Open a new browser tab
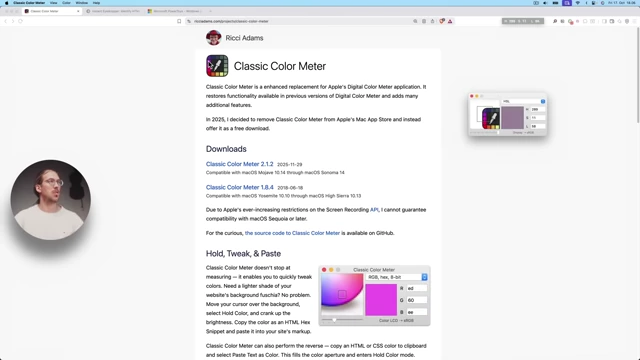 (x=211, y=11)
